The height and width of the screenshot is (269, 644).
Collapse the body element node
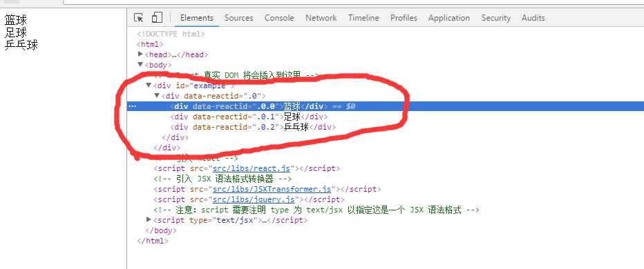(x=140, y=64)
